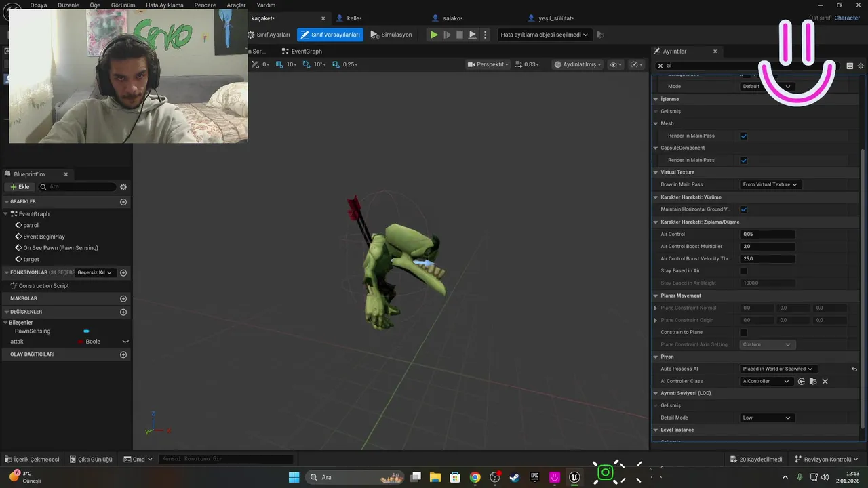This screenshot has width=868, height=488.
Task: Select Construction Script function
Action: coord(43,285)
